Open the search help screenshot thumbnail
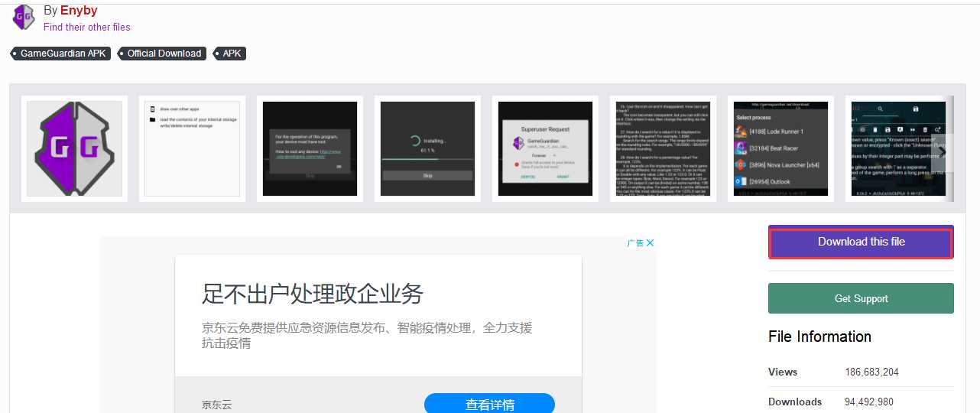The image size is (980, 413). [898, 148]
